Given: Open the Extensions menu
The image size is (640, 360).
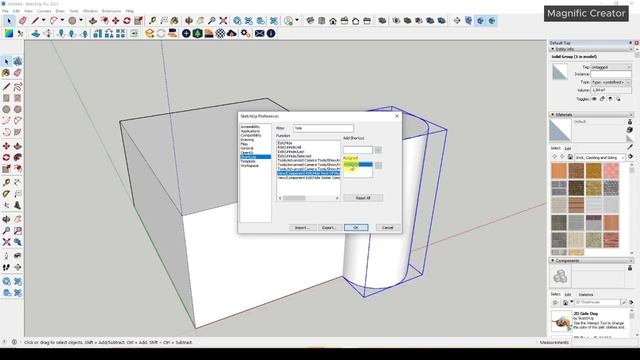Looking at the screenshot, I should click(111, 11).
